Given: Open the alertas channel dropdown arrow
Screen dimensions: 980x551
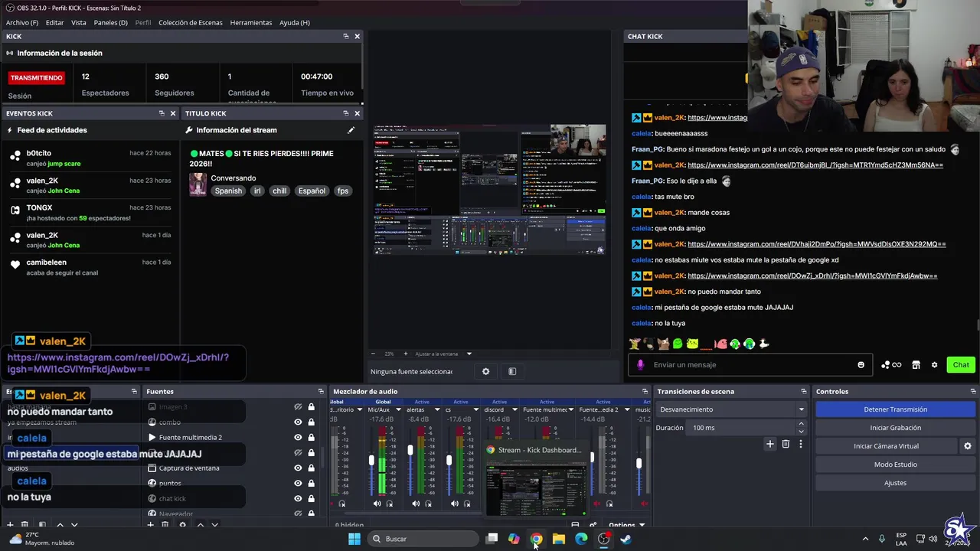Looking at the screenshot, I should [x=437, y=409].
